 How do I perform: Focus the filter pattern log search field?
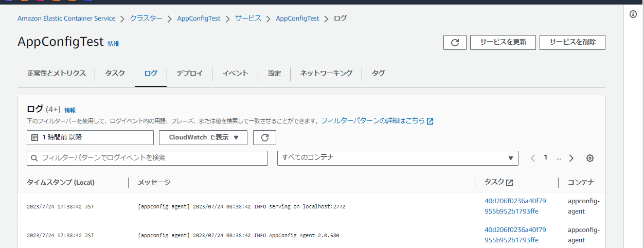point(147,158)
